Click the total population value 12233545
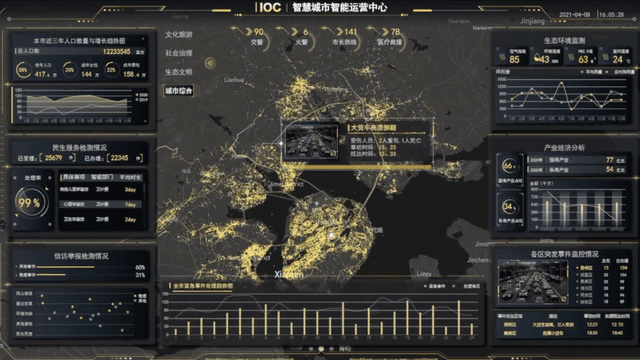 (117, 51)
